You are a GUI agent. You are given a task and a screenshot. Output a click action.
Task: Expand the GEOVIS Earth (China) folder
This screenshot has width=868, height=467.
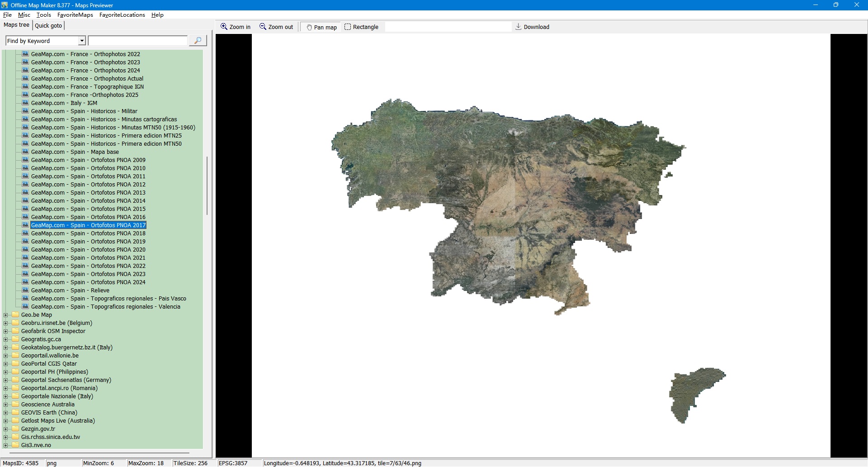coord(6,413)
